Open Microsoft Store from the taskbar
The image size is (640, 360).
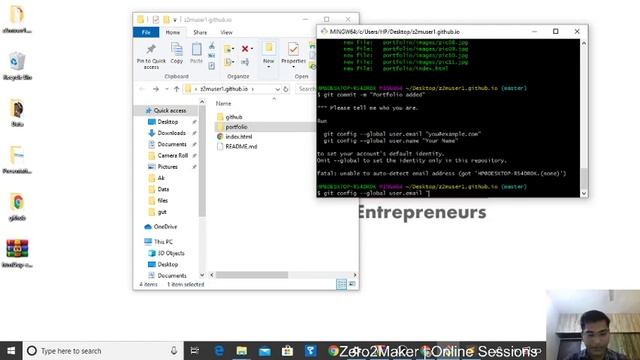click(287, 351)
